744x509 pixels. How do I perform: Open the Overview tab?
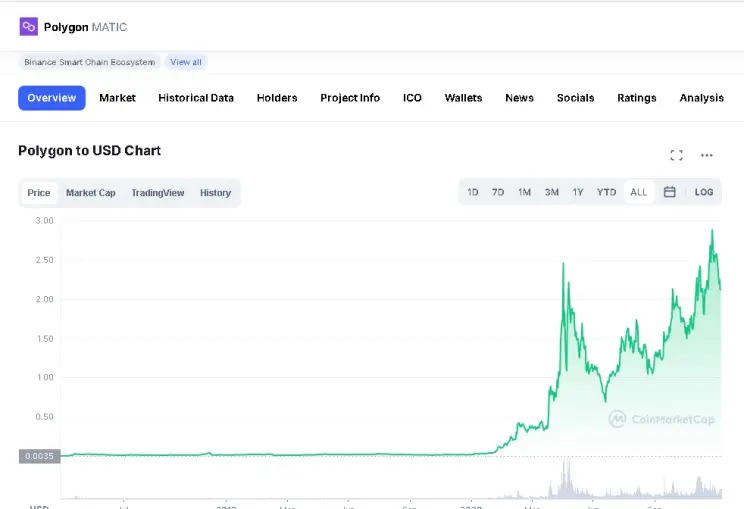[x=52, y=98]
